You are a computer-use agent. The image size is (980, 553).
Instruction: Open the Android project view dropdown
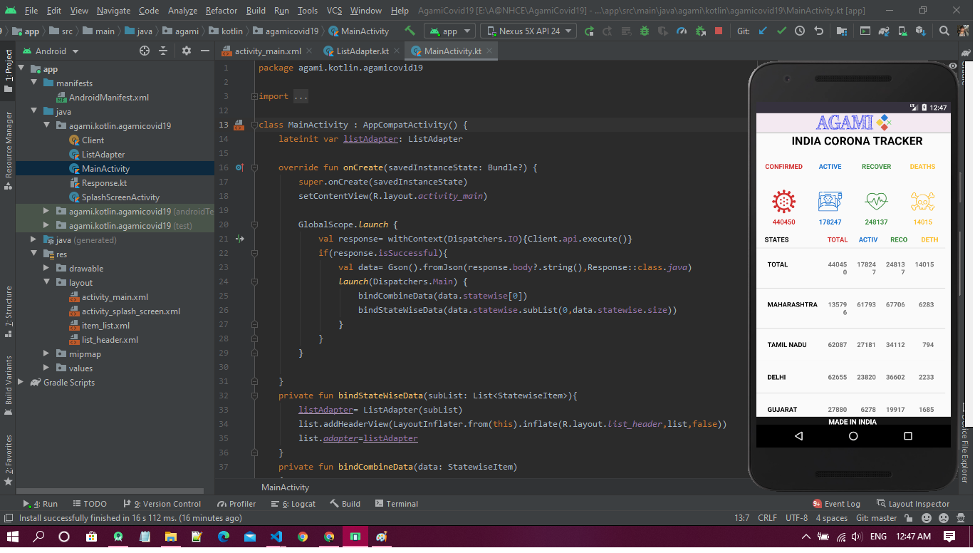tap(51, 51)
